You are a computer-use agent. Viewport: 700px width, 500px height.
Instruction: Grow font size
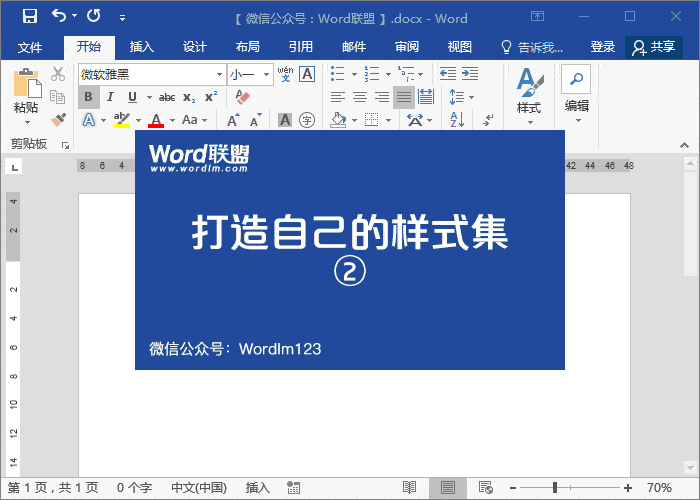(x=233, y=120)
